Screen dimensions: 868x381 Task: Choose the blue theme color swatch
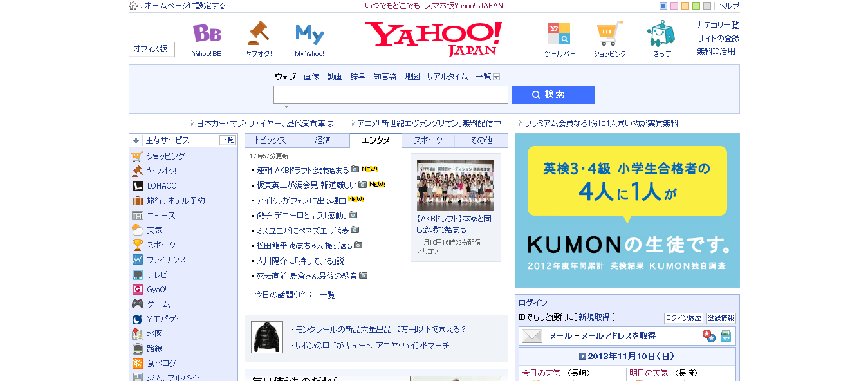pyautogui.click(x=663, y=6)
